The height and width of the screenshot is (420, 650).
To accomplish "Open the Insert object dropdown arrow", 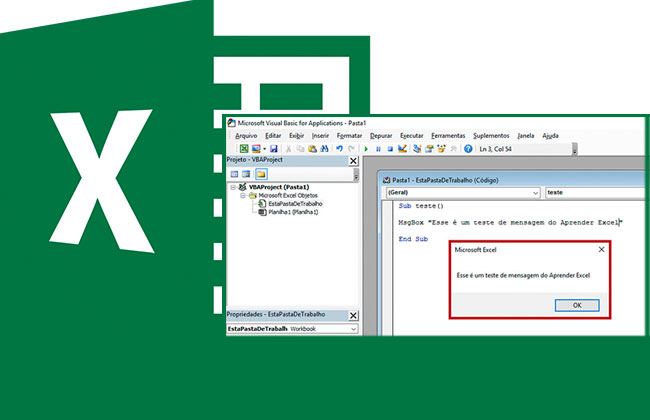I will (x=264, y=149).
